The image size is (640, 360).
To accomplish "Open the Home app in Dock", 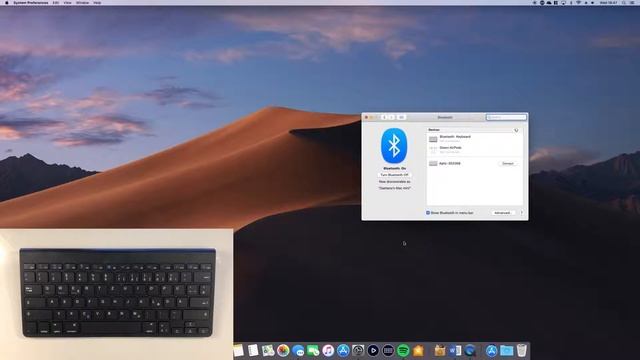I will (418, 351).
